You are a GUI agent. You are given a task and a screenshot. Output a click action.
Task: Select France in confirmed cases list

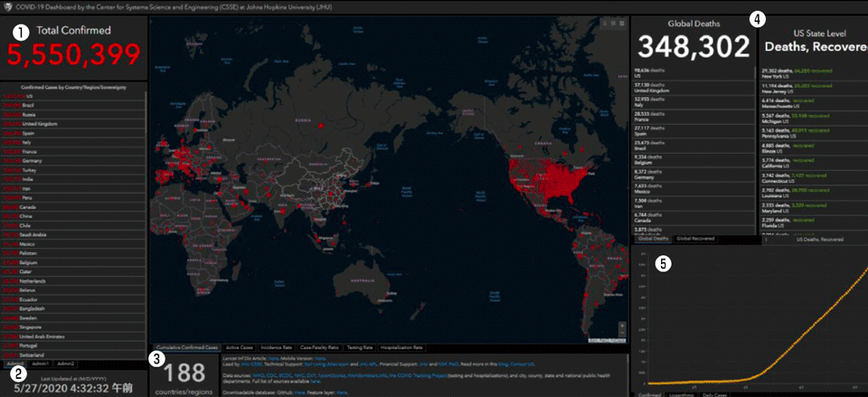(73, 151)
